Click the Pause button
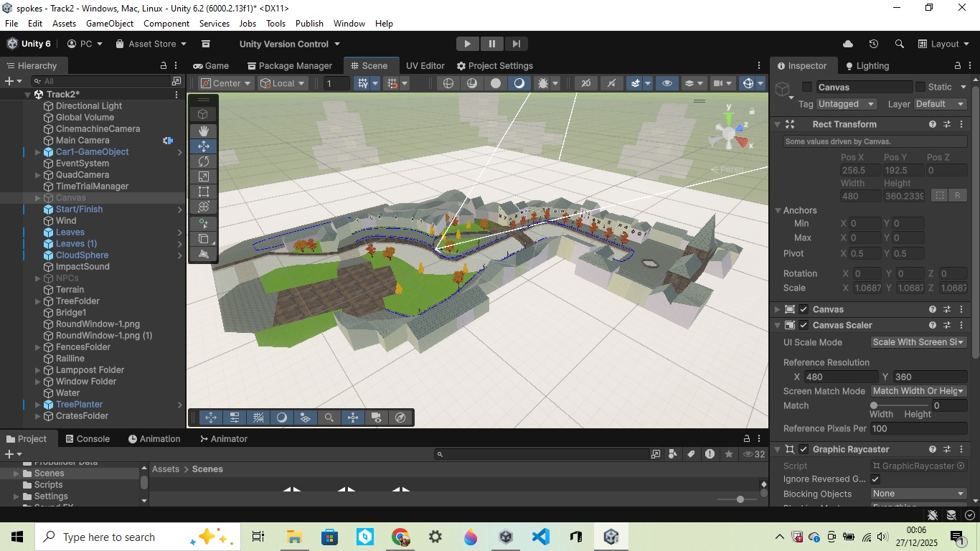This screenshot has width=980, height=551. pos(491,44)
